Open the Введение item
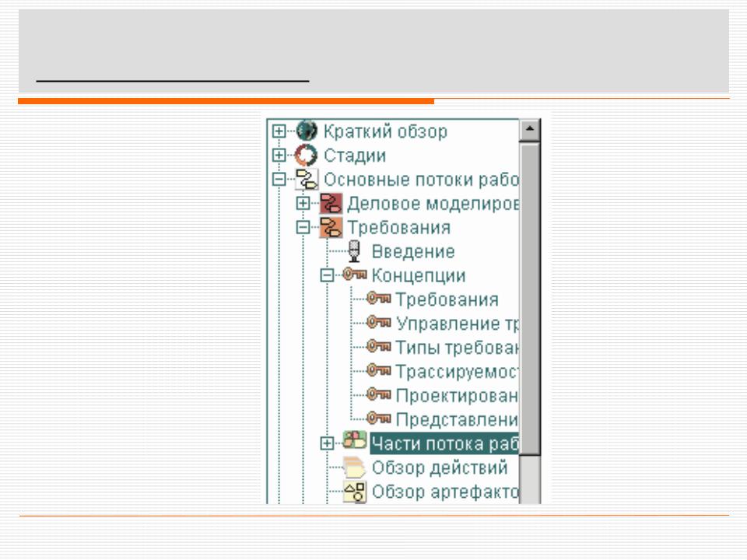This screenshot has height=560, width=747. (x=413, y=251)
